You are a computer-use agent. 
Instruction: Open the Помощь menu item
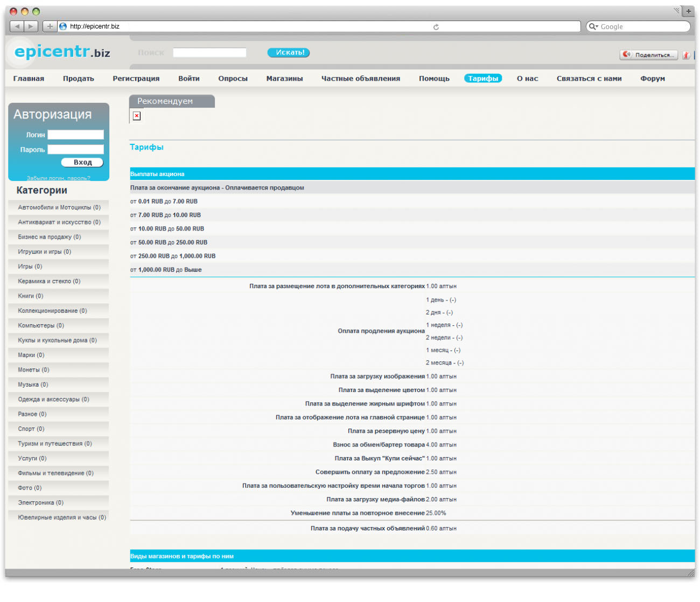pos(435,79)
